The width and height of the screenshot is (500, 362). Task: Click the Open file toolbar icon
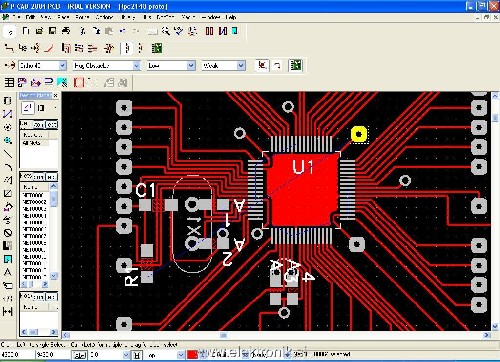(39, 31)
